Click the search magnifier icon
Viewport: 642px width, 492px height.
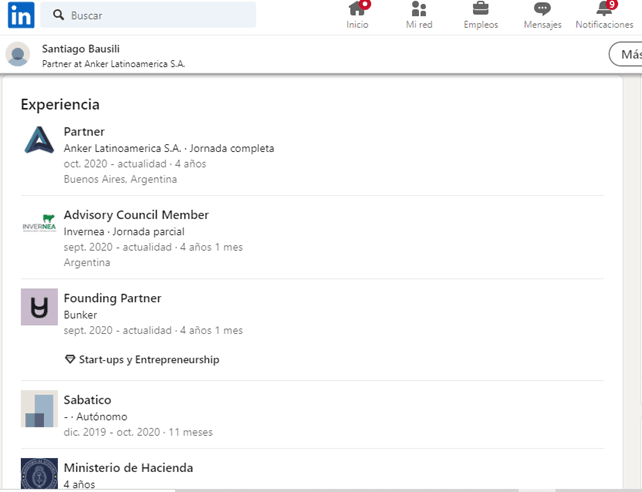click(x=59, y=15)
